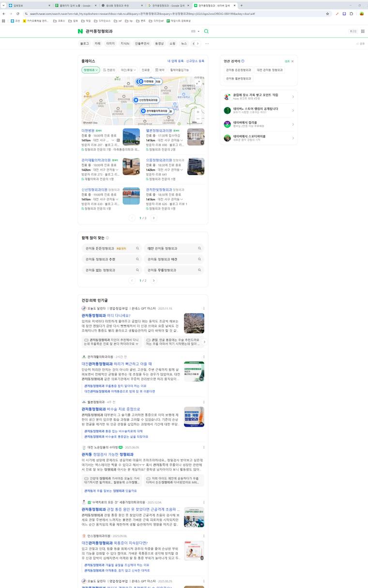
Task: Search related term 관저동 튼튼정형외과
Action: click(x=238, y=70)
